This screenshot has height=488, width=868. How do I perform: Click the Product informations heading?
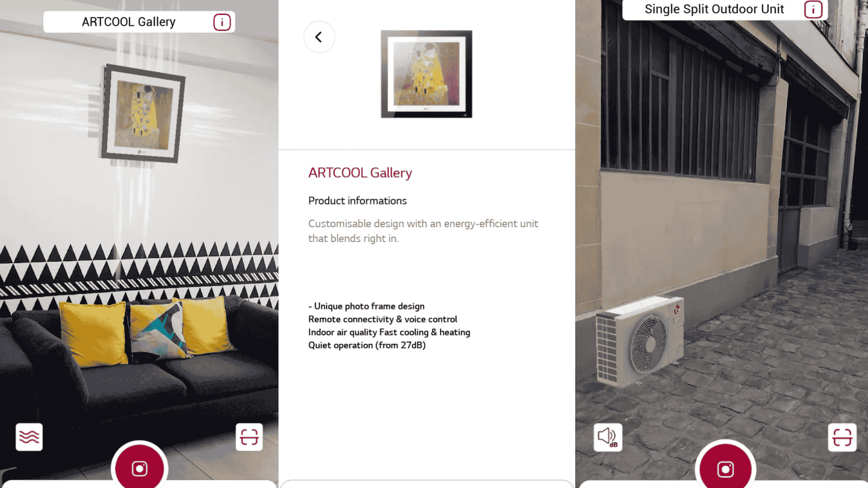357,201
